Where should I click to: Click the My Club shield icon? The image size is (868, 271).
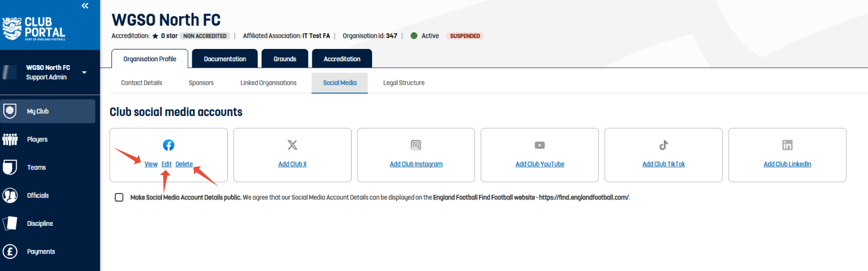10,111
